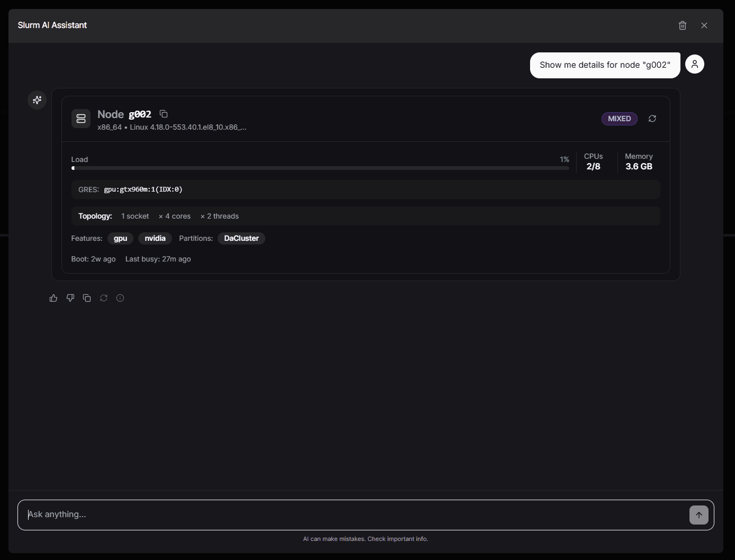Regenerate the response using the refresh icon
Viewport: 735px width, 560px height.
104,298
